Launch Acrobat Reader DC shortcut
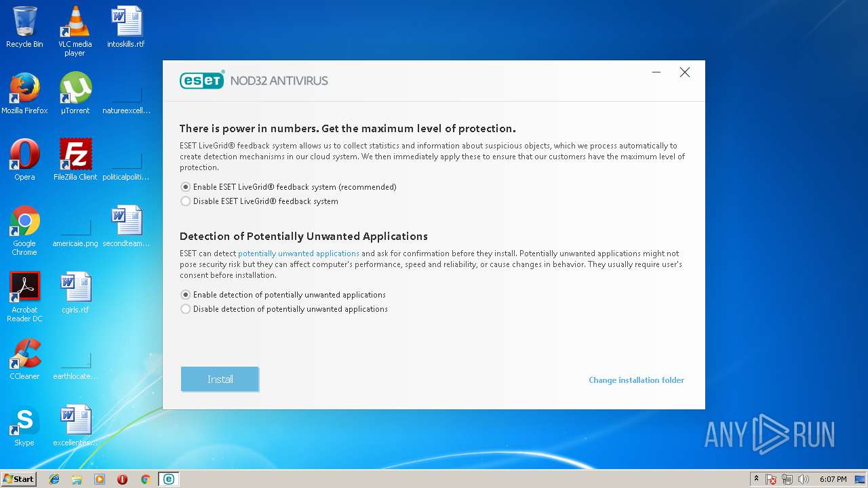The width and height of the screenshot is (868, 488). click(24, 297)
